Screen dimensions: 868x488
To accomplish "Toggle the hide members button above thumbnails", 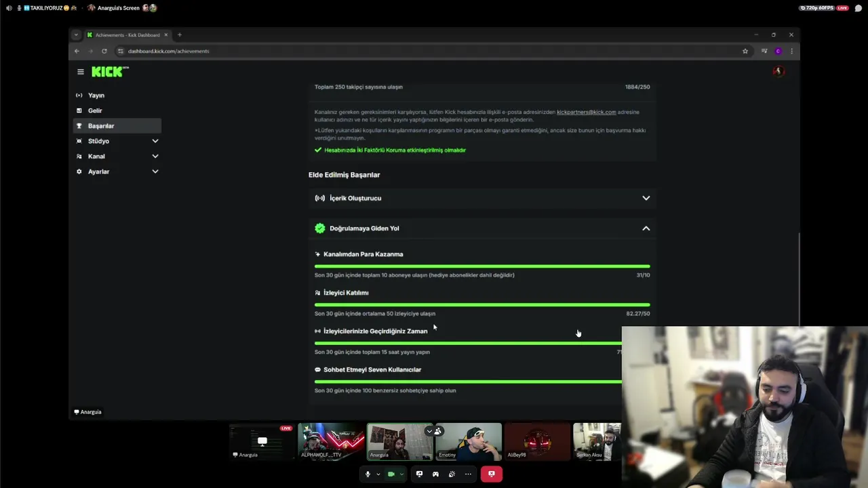I will (x=433, y=431).
